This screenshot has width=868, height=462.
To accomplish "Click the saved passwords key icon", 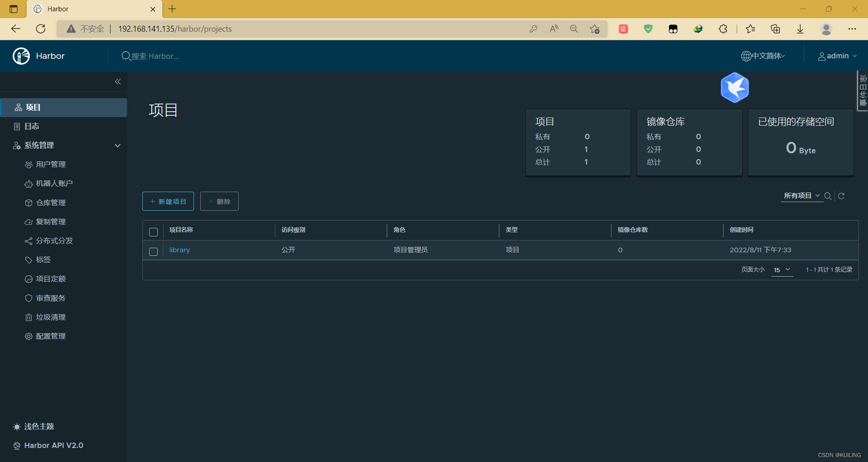I will (x=533, y=29).
